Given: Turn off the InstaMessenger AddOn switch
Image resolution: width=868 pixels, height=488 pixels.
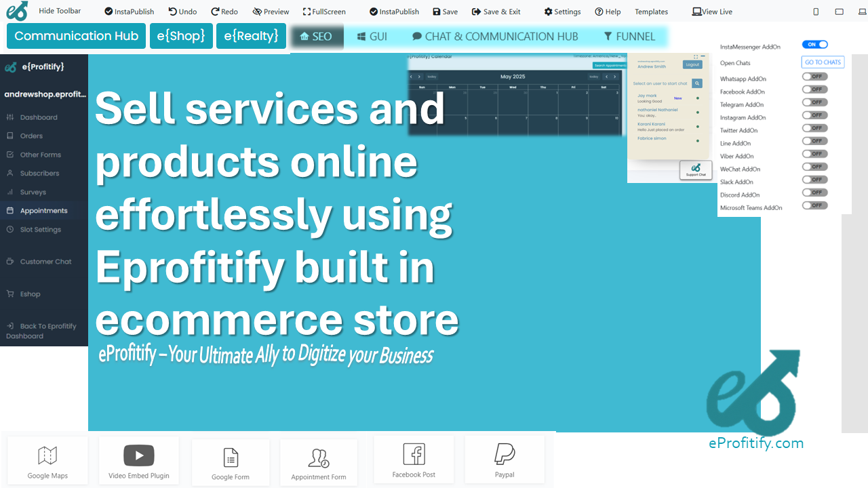Looking at the screenshot, I should [815, 44].
